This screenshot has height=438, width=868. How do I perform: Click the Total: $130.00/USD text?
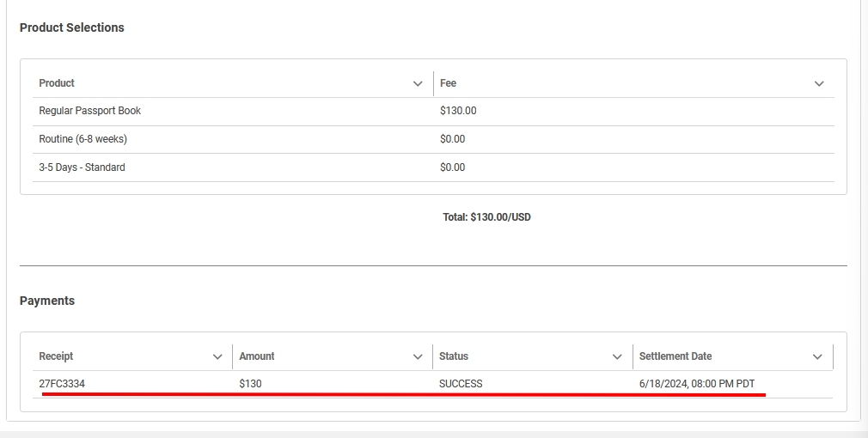(486, 217)
